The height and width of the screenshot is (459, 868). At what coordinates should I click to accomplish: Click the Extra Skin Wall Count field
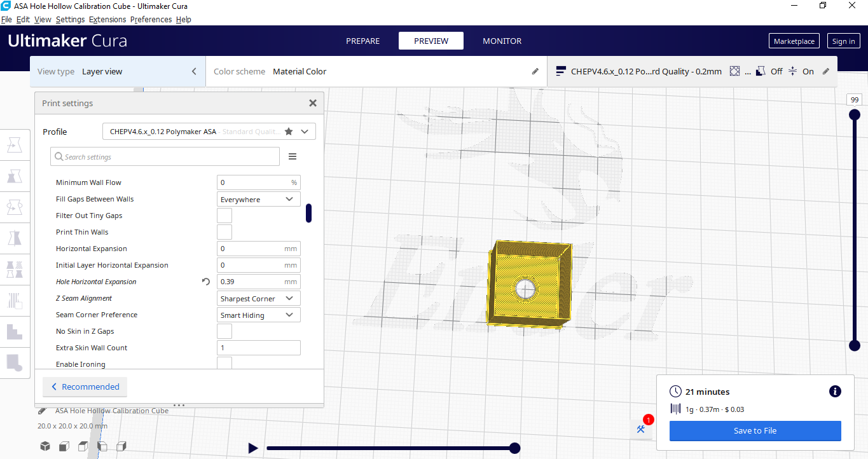(x=259, y=348)
